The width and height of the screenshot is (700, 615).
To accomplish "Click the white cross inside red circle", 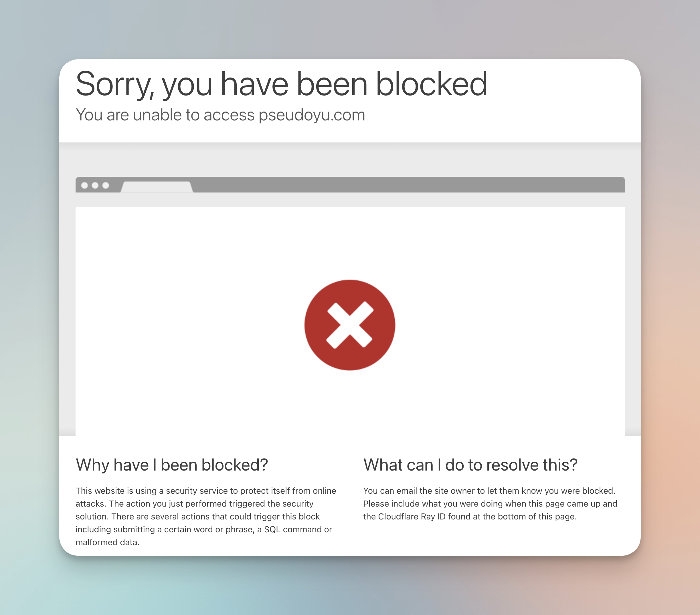I will [350, 325].
